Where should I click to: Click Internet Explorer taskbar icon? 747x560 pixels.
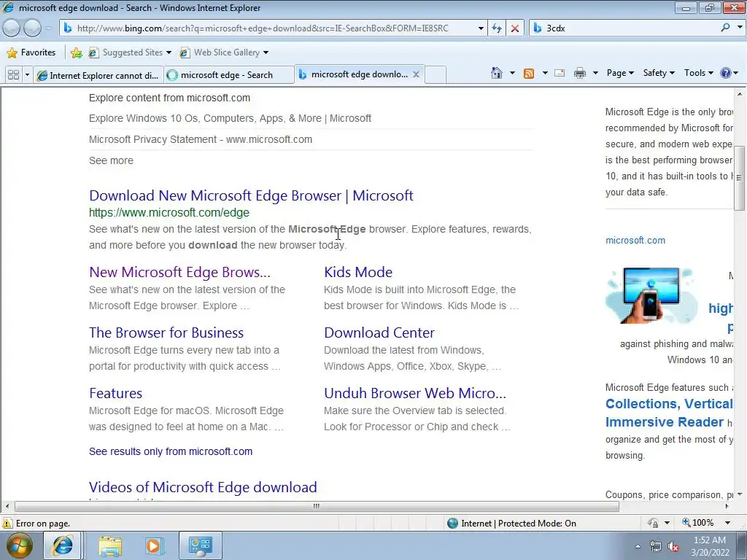(62, 545)
